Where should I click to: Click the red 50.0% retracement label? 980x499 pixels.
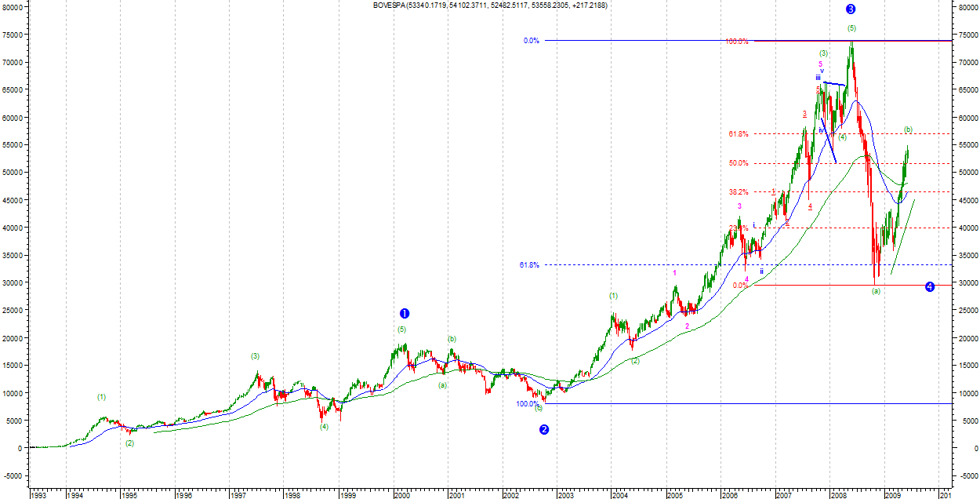738,163
